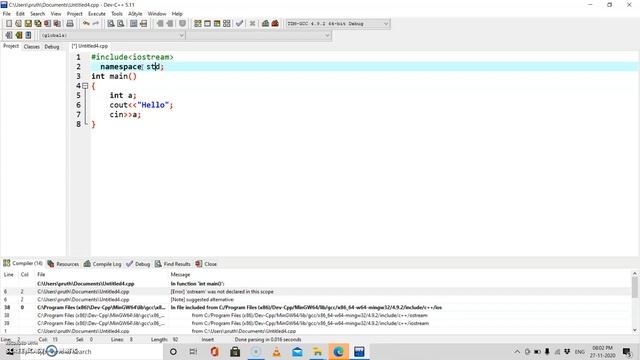Select the '[Note] suggested alternative:' message row

click(316, 299)
